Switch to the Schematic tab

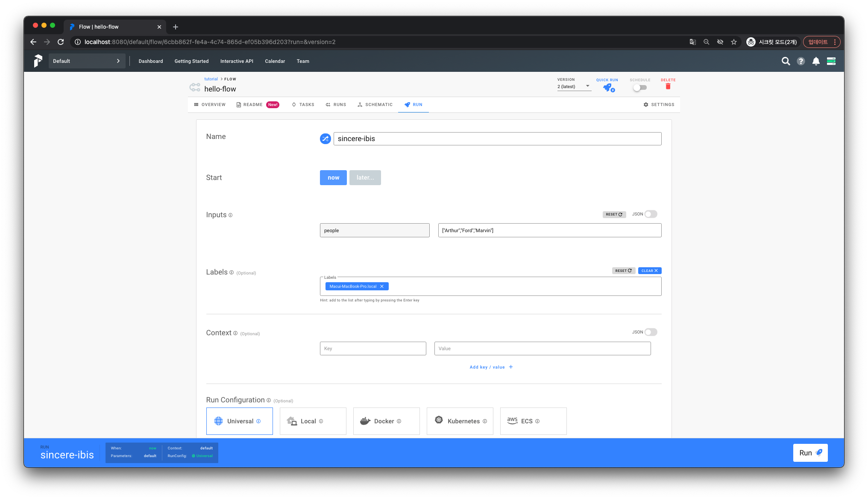375,105
